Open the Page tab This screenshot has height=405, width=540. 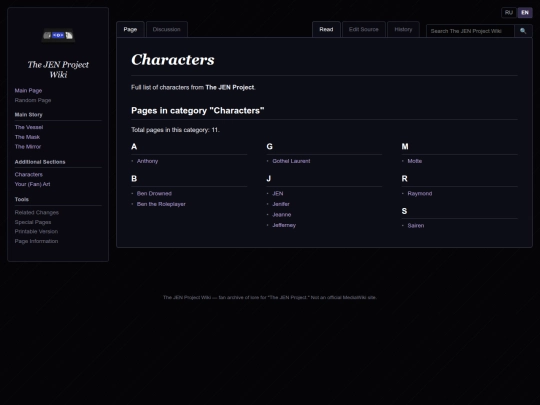[130, 29]
